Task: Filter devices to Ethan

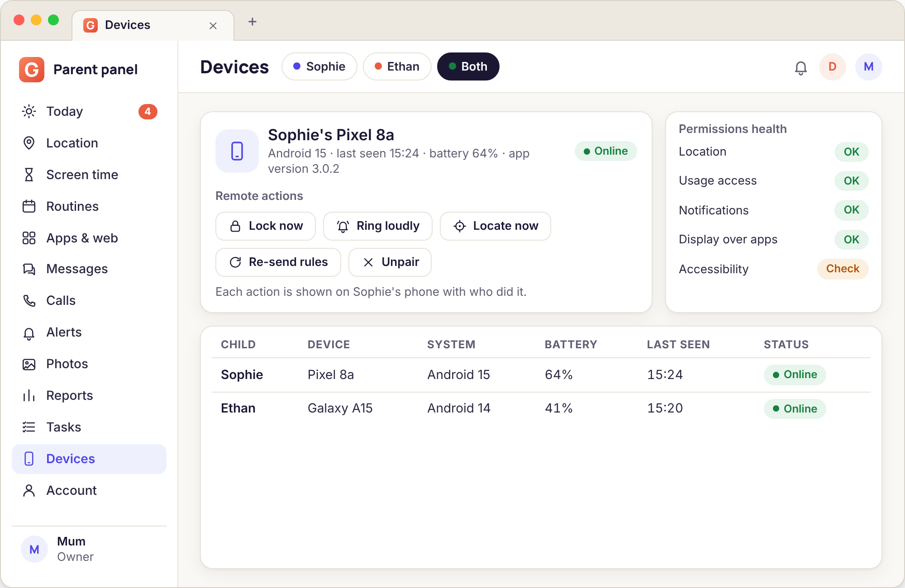Action: (397, 66)
